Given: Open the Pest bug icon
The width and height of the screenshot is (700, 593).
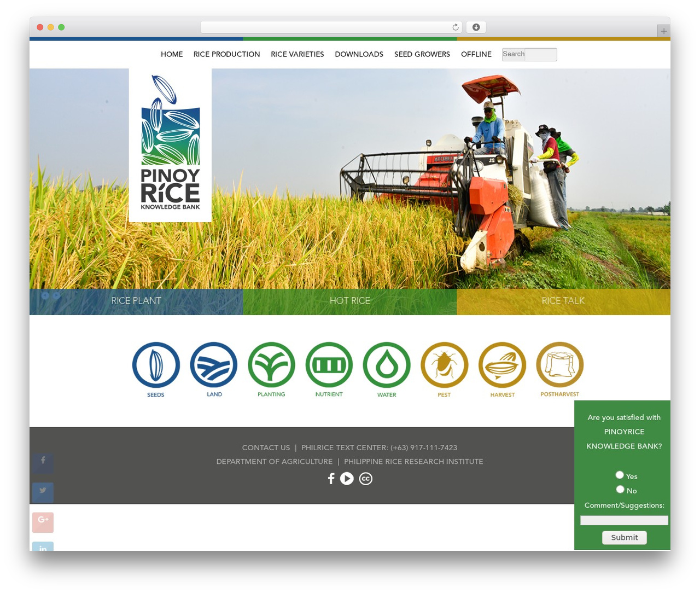Looking at the screenshot, I should (445, 365).
